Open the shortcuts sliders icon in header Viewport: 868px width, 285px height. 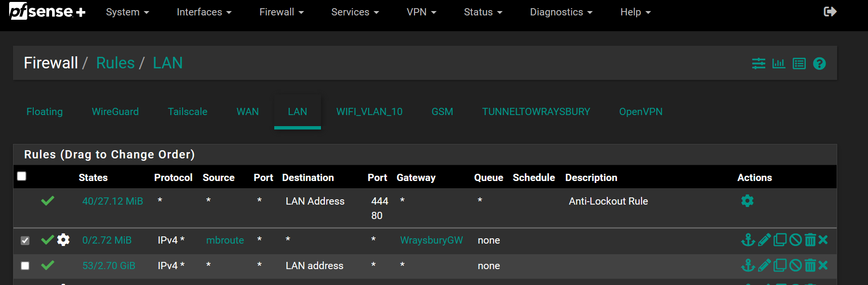[x=759, y=64]
